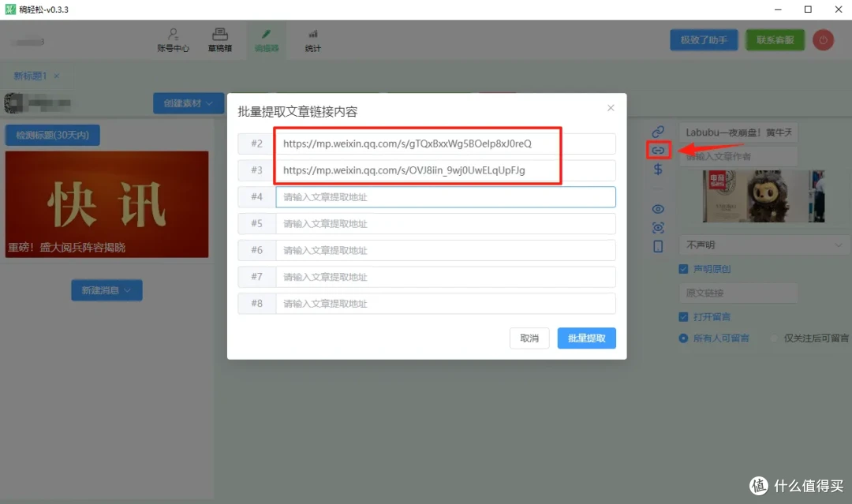Toggle the 声明原创 checkbox
The height and width of the screenshot is (504, 852).
(x=683, y=270)
